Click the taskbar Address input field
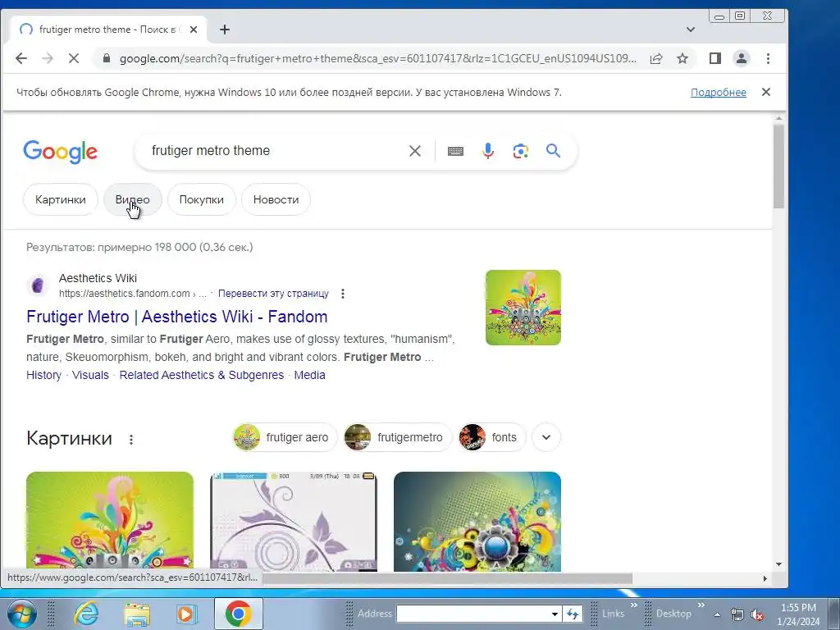This screenshot has height=630, width=840. [473, 614]
